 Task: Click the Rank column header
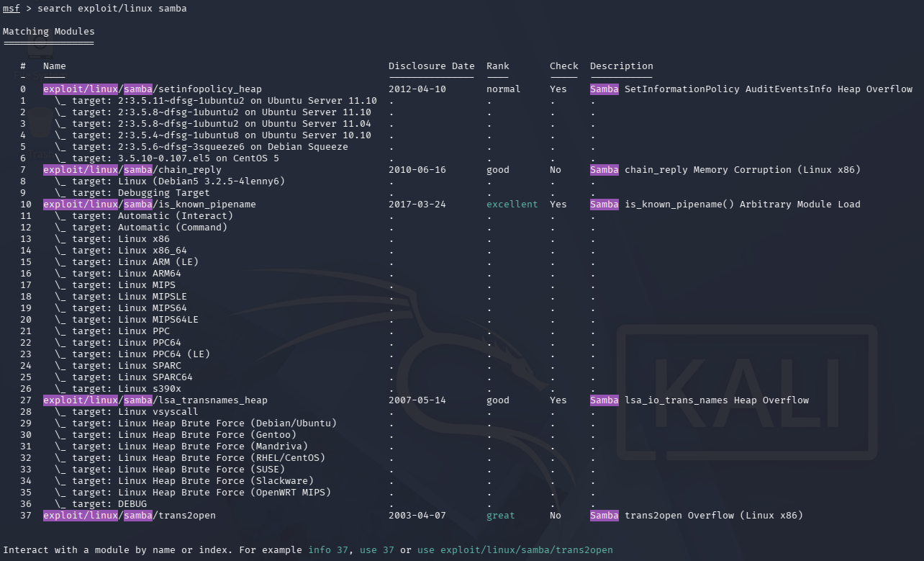497,66
